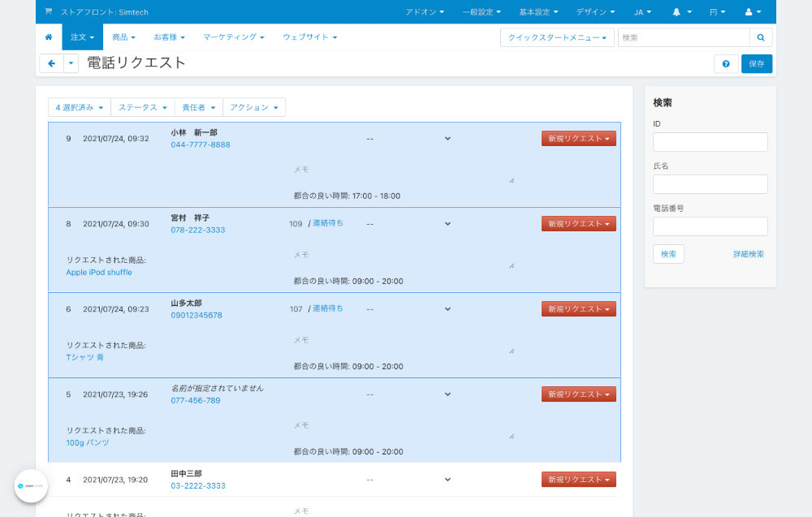Click the storefront shopping cart icon
812x517 pixels.
click(48, 11)
